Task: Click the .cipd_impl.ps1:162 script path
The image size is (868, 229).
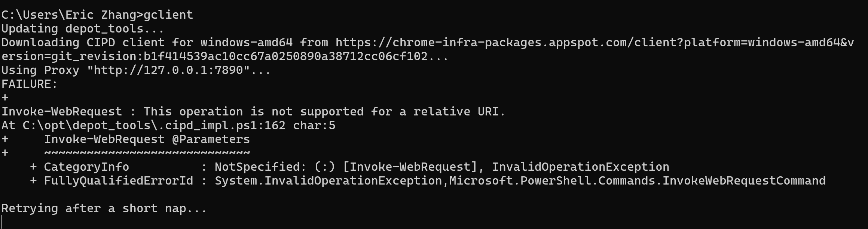Action: [154, 125]
